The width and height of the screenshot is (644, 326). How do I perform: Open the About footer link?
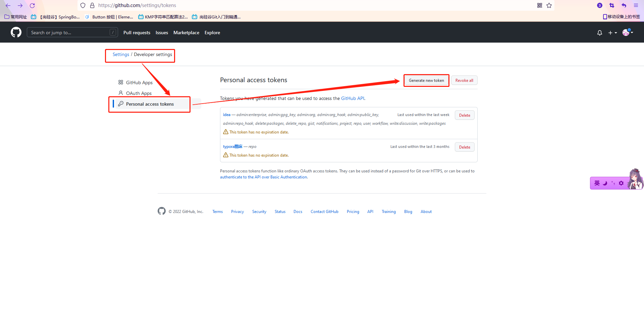pyautogui.click(x=426, y=212)
